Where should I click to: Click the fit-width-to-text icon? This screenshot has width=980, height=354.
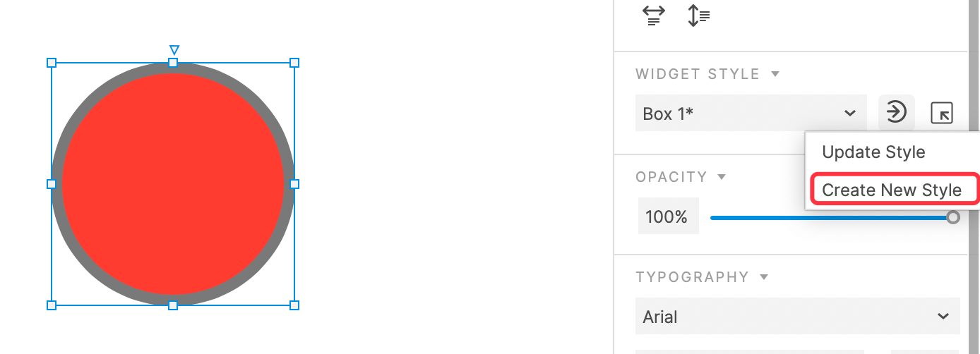pos(654,16)
